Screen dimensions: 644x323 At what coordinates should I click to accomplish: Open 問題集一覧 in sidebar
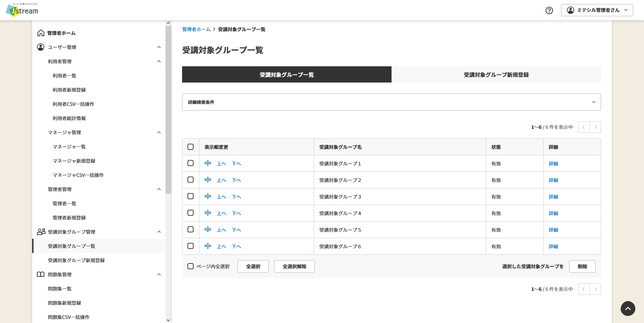[60, 289]
